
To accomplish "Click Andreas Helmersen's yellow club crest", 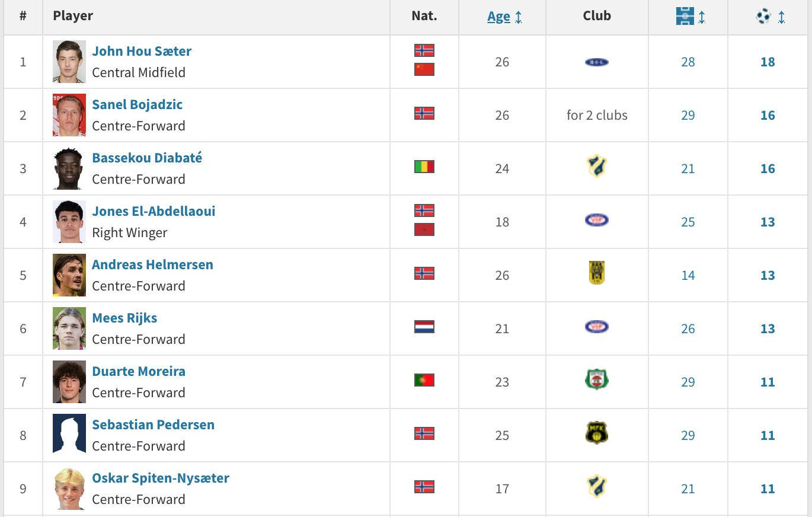I will pos(596,273).
